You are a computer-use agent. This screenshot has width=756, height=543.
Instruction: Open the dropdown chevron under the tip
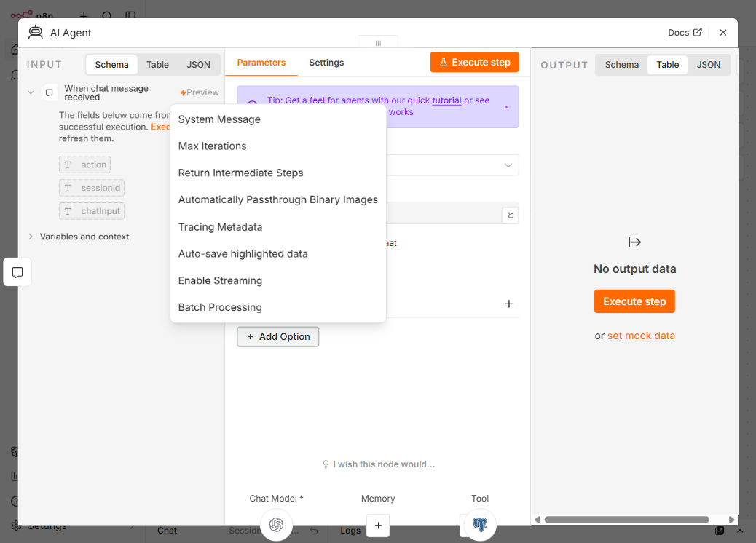pos(508,165)
